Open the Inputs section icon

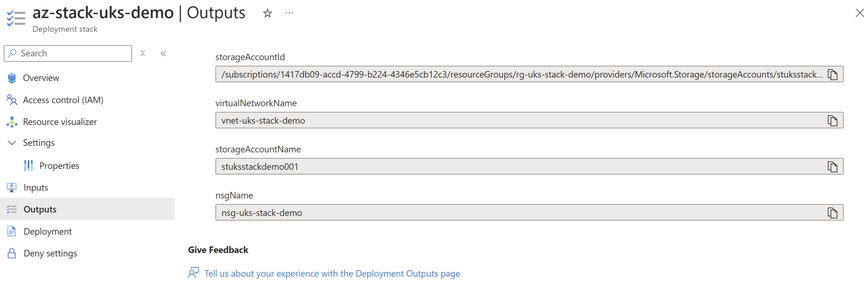pyautogui.click(x=11, y=187)
